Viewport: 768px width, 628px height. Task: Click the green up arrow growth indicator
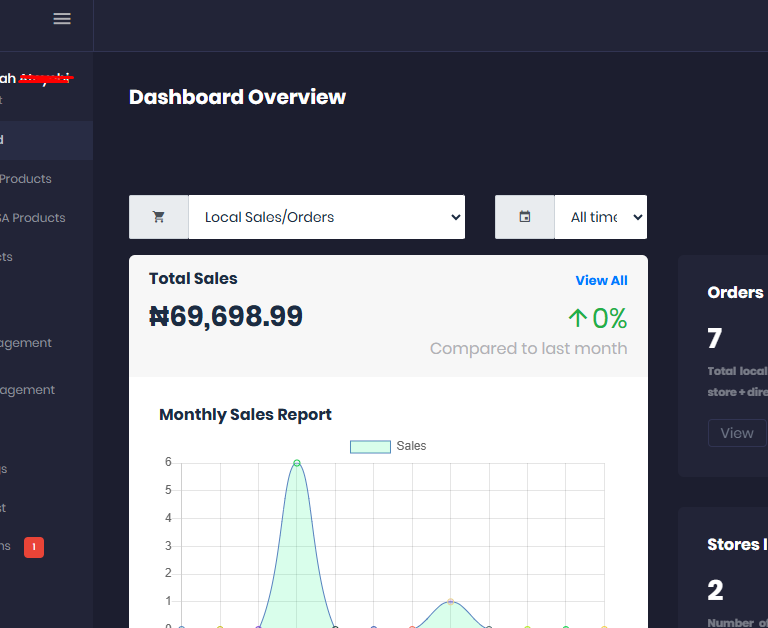577,319
